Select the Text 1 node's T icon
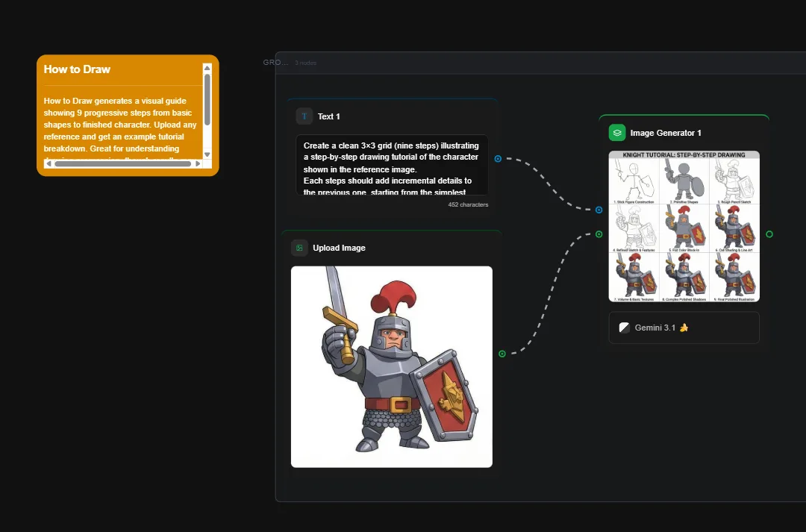 tap(304, 116)
